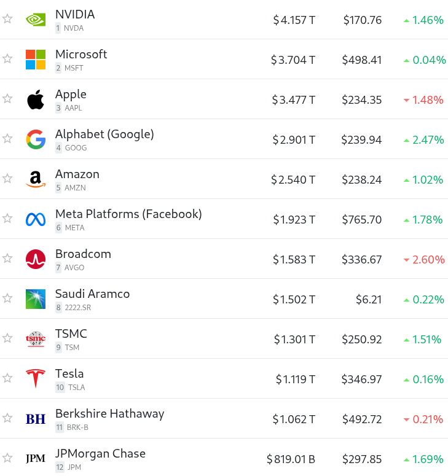Add JPMorgan Chase to favorites star
Viewport: 448px width, 476px height.
click(7, 458)
